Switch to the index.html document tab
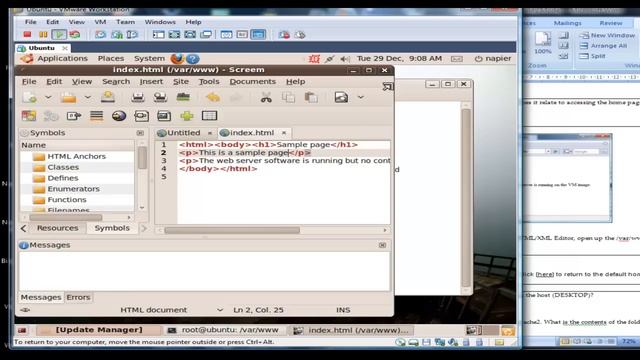Screen dimensions: 640x360 251,133
